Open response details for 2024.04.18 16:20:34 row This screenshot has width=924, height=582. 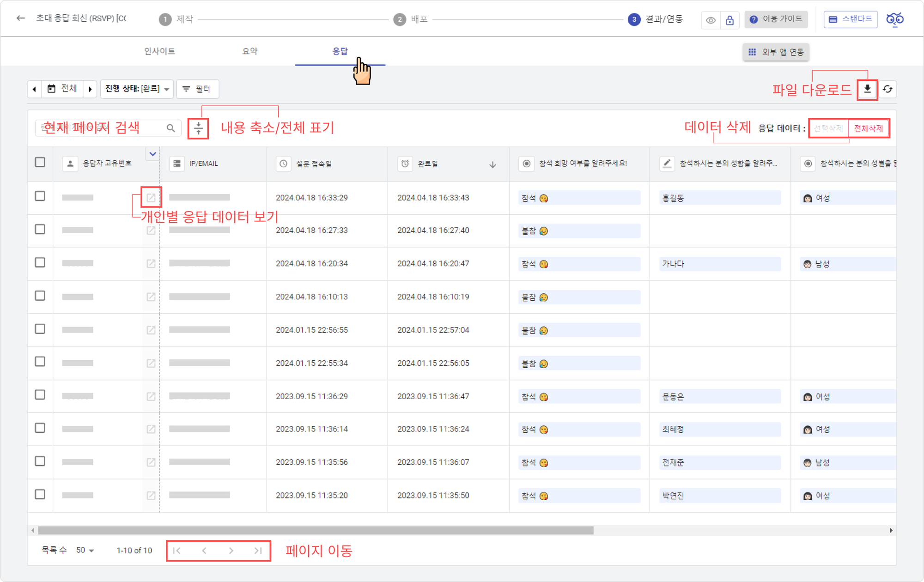click(x=151, y=263)
